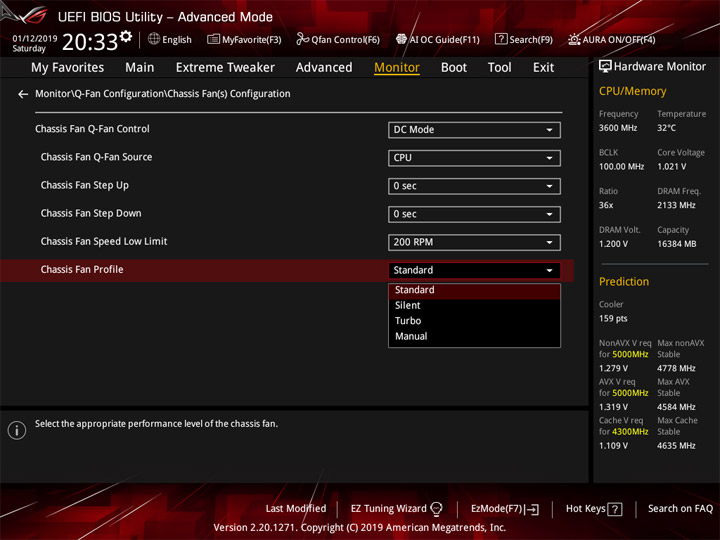
Task: Click the EzMode exit arrow icon
Action: [x=533, y=509]
